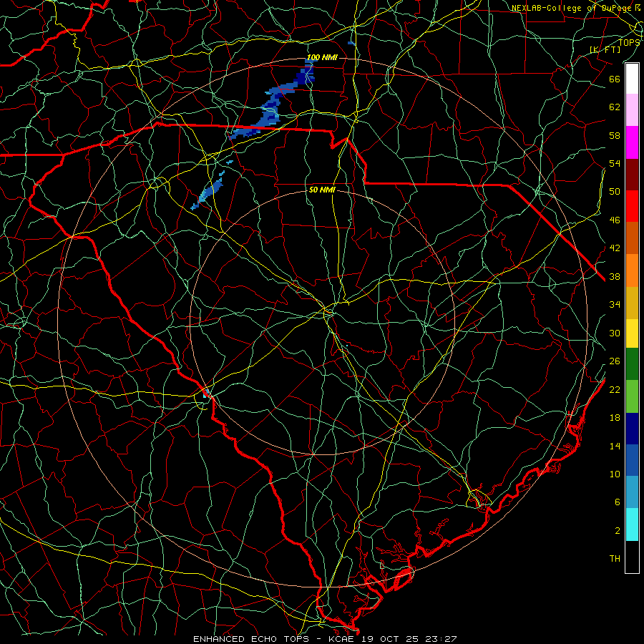Click the '100 NMI' range ring label
This screenshot has height=644, width=644.
pos(322,57)
